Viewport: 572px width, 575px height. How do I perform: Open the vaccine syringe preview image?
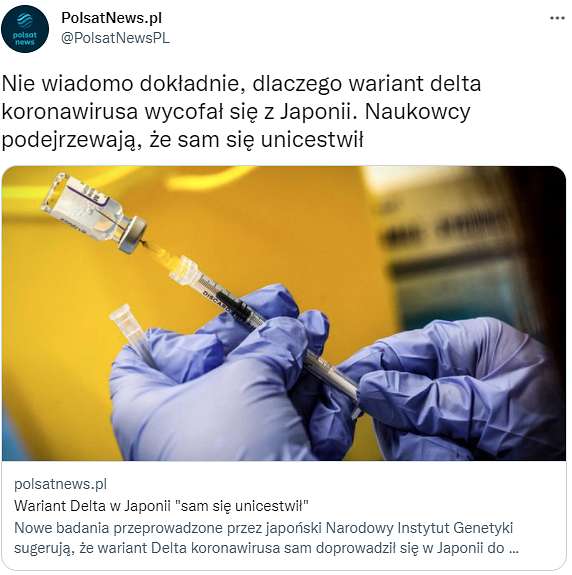tap(284, 313)
